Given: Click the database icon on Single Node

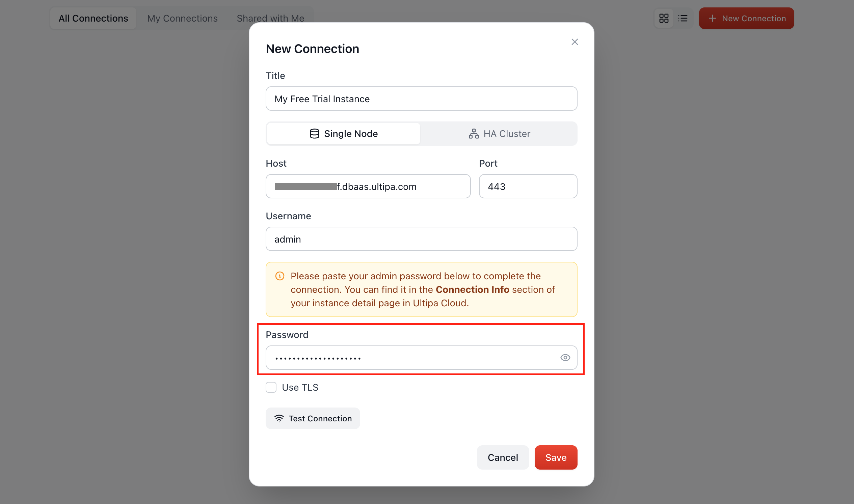Looking at the screenshot, I should coord(314,134).
